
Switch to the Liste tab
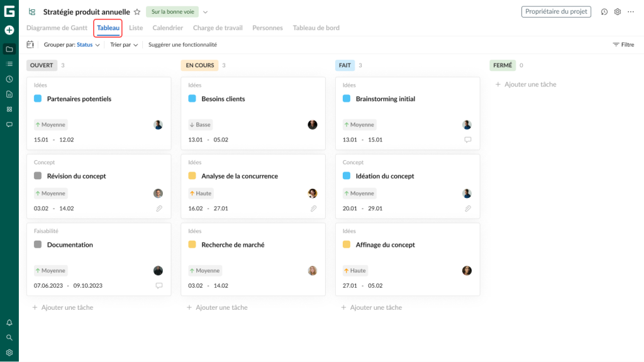click(136, 28)
